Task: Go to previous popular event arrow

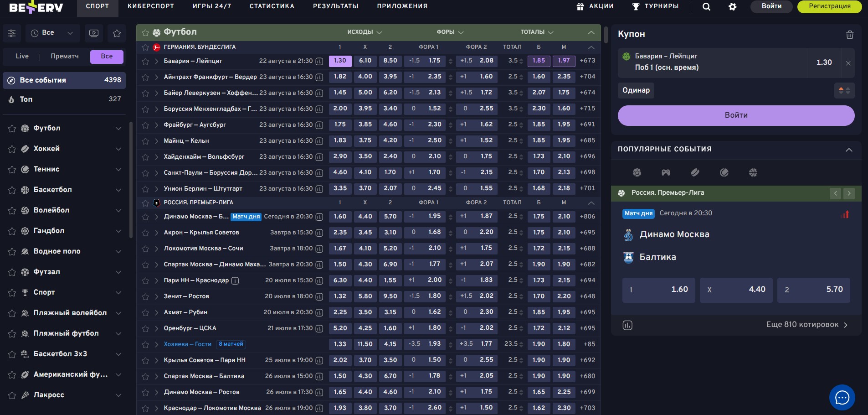Action: (x=836, y=193)
